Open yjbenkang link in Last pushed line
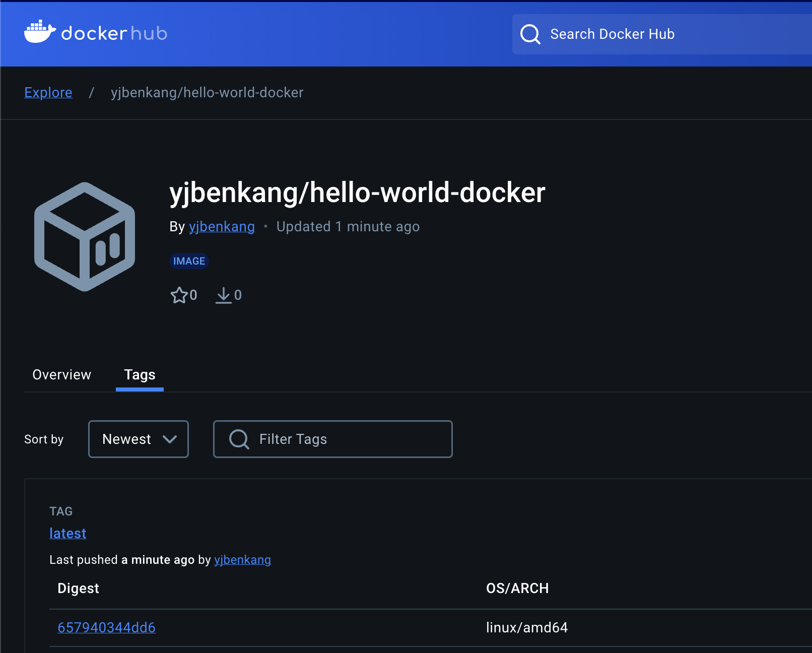Image resolution: width=812 pixels, height=653 pixels. point(243,560)
